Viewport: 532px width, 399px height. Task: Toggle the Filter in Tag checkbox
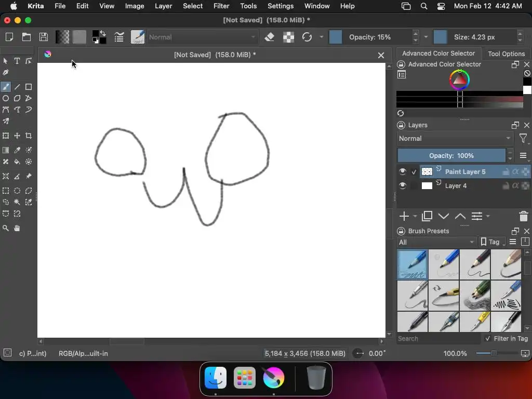[x=488, y=338]
